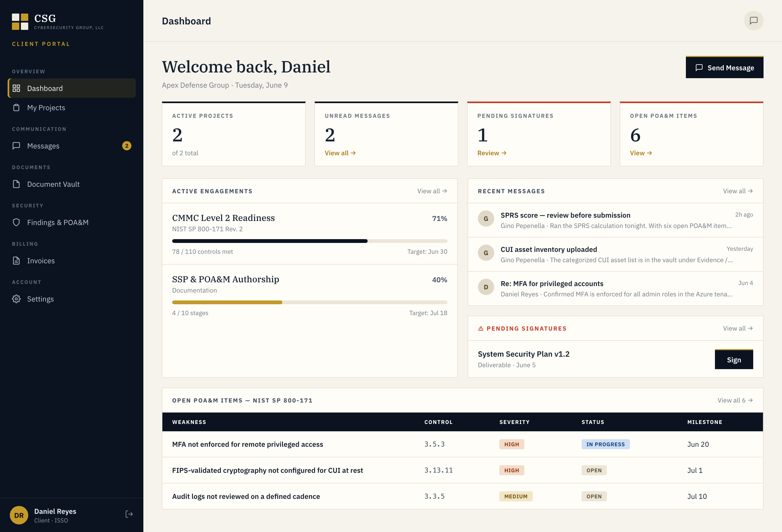Open the SPRS score review message
Viewport: 782px width, 532px height.
click(x=616, y=220)
